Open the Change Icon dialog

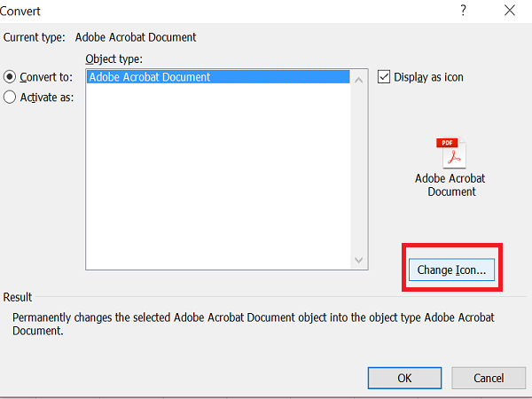(451, 270)
